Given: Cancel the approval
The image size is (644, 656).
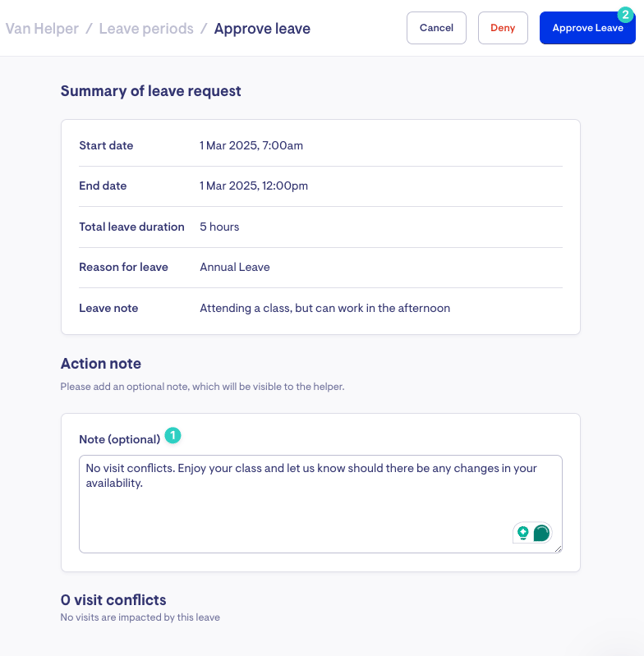Looking at the screenshot, I should point(436,28).
